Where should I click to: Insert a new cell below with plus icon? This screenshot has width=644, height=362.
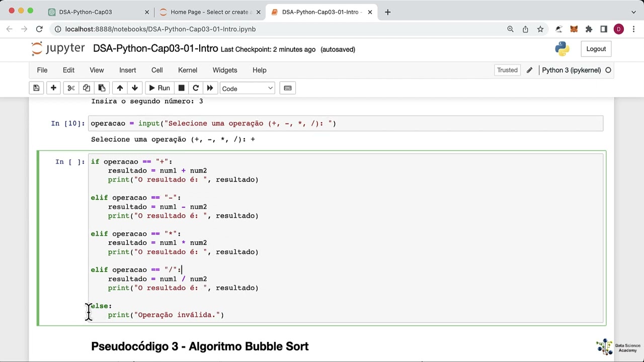(53, 88)
